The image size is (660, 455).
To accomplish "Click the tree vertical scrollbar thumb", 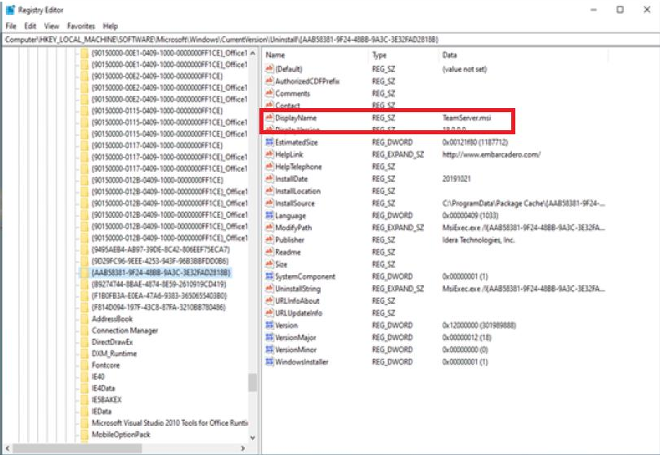I will pyautogui.click(x=253, y=382).
